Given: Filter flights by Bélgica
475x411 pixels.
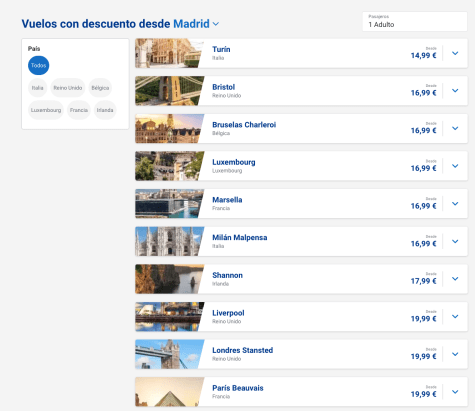Looking at the screenshot, I should point(100,88).
